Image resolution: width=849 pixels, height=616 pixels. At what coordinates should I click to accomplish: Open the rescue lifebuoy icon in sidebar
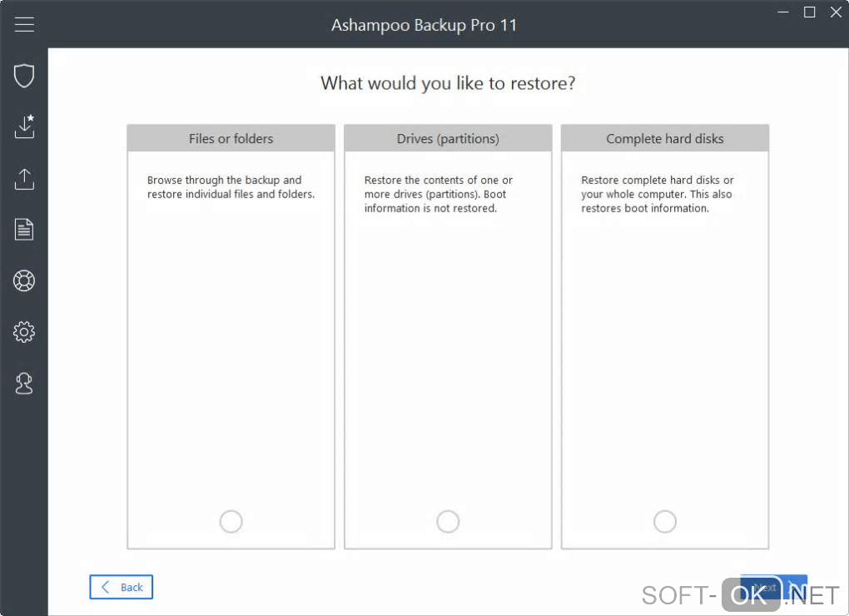click(x=24, y=281)
